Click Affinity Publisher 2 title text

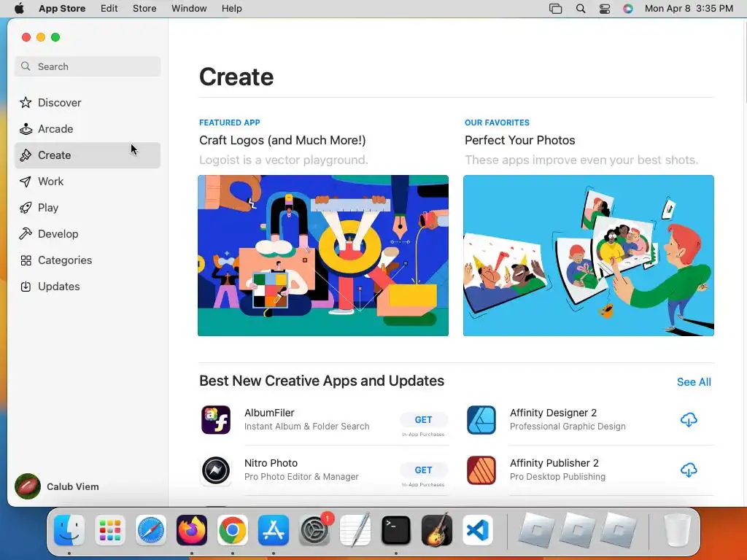pyautogui.click(x=554, y=463)
